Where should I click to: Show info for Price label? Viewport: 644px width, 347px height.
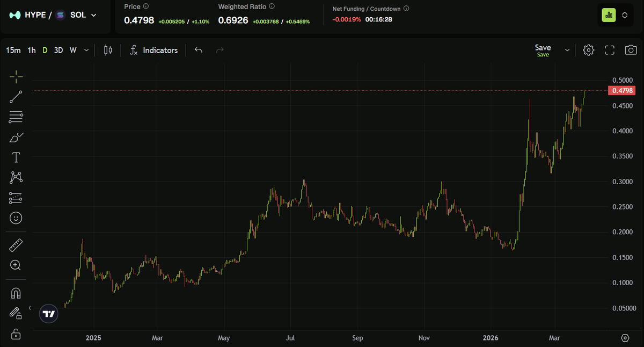point(147,7)
